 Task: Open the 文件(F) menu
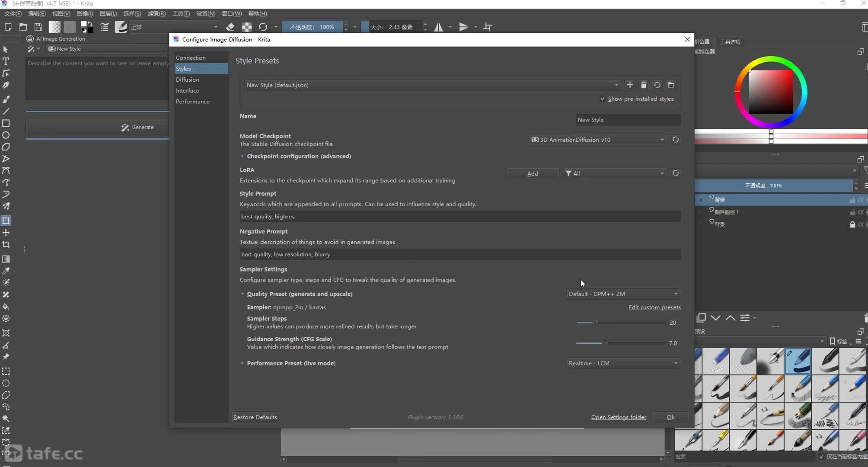(13, 13)
